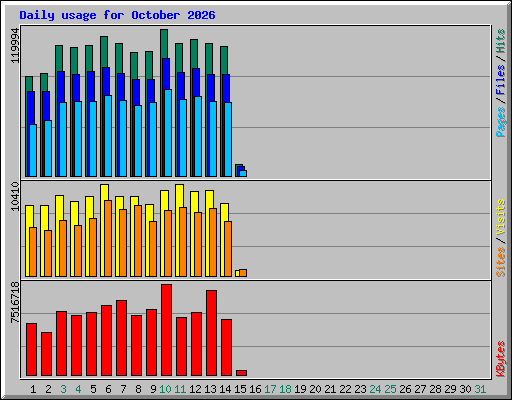Click green day label '3'

pos(63,389)
